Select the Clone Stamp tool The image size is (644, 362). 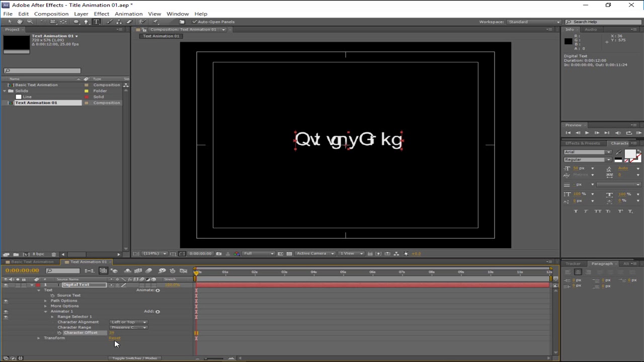pos(119,22)
